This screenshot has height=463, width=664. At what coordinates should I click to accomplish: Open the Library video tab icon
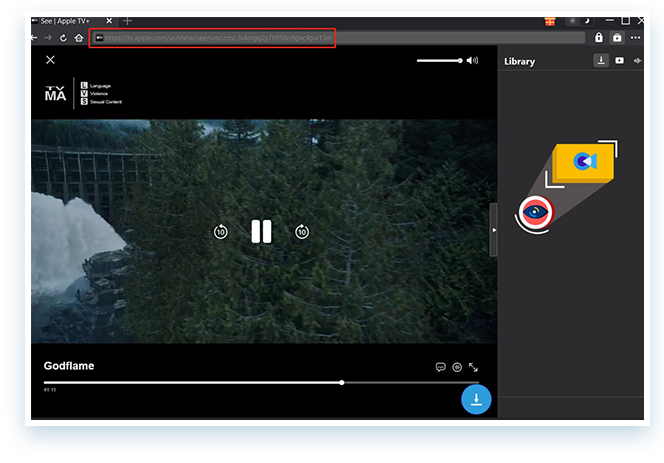click(x=619, y=61)
